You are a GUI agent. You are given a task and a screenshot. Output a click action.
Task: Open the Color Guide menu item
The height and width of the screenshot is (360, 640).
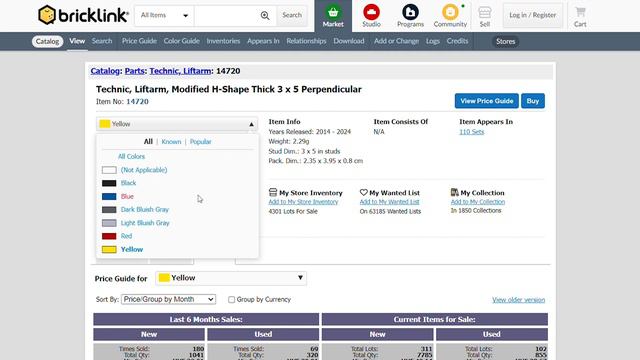point(182,41)
